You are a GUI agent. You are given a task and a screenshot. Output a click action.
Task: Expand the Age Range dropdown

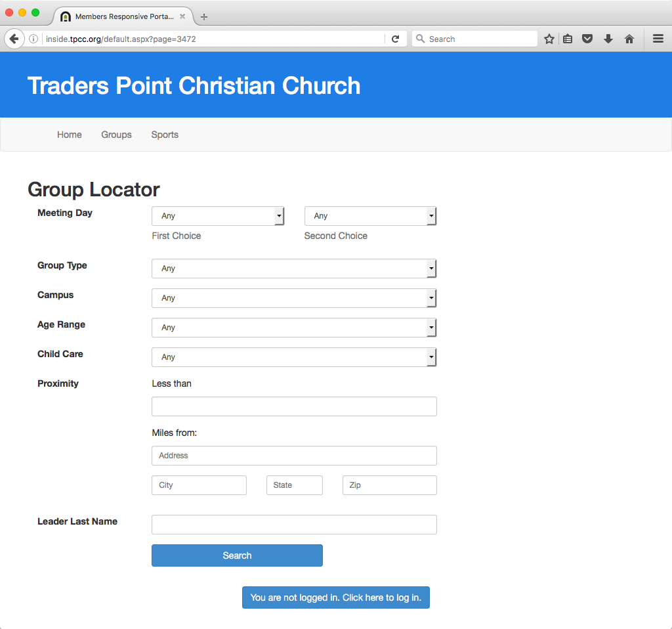click(294, 328)
